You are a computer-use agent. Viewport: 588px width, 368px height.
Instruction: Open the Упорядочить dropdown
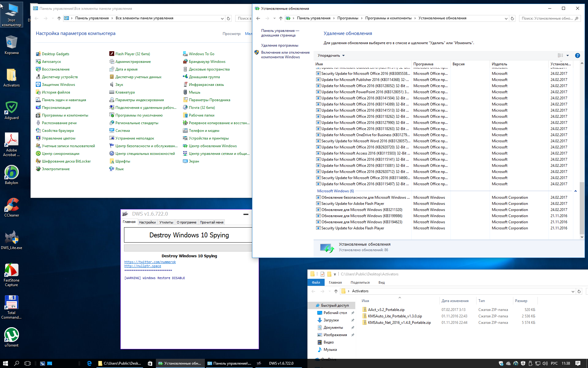click(331, 56)
